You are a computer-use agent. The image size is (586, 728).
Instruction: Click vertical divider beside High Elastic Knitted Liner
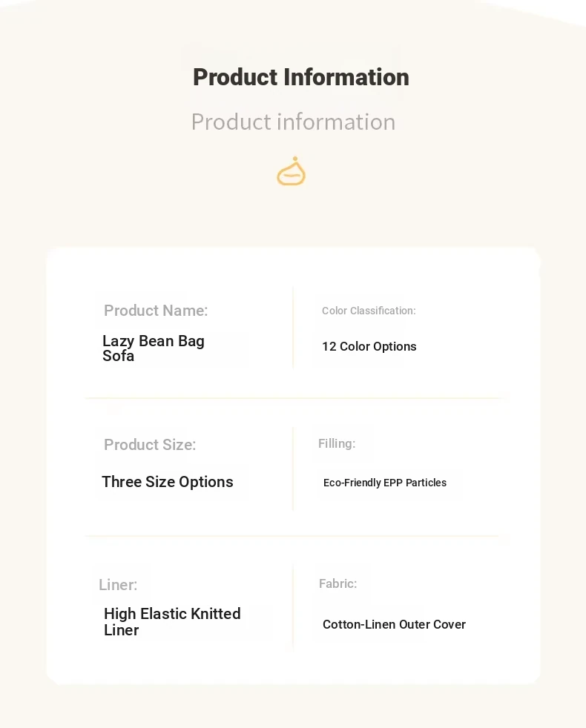point(293,606)
